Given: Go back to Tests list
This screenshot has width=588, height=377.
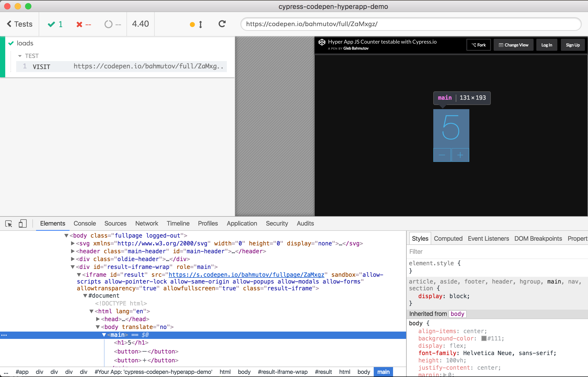Looking at the screenshot, I should click(x=20, y=24).
